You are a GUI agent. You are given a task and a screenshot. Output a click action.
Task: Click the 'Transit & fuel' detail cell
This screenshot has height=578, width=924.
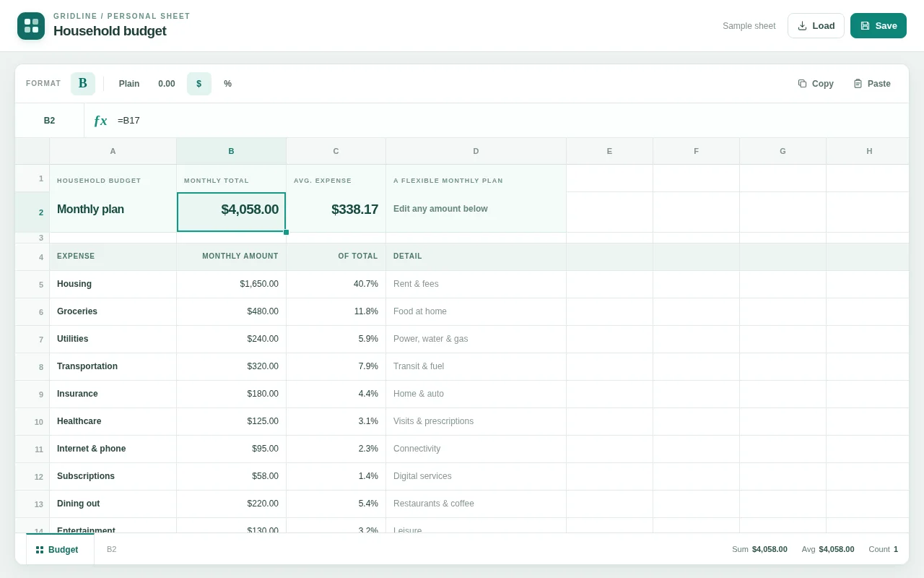pyautogui.click(x=476, y=366)
